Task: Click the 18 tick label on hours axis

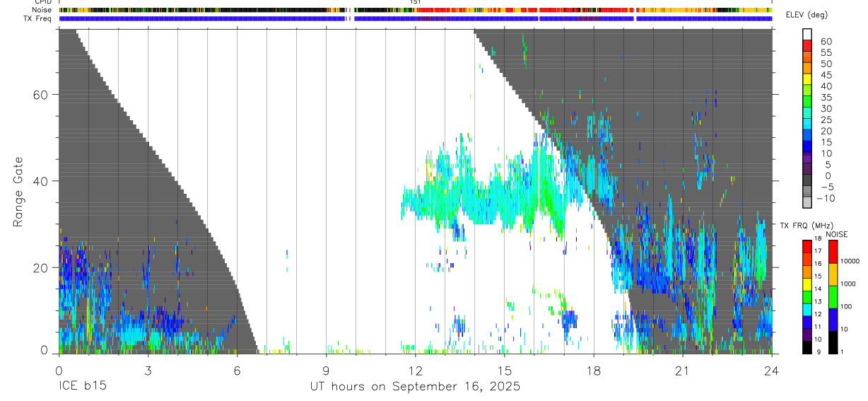Action: click(593, 371)
